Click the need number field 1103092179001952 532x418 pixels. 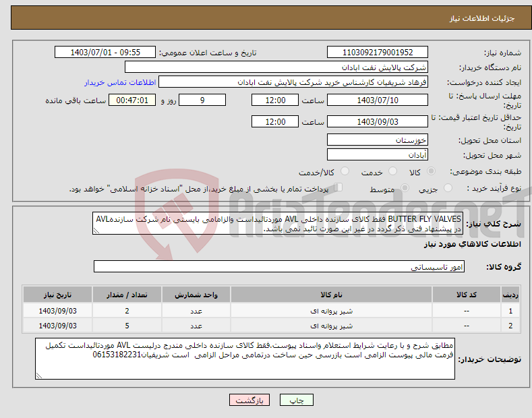378,53
